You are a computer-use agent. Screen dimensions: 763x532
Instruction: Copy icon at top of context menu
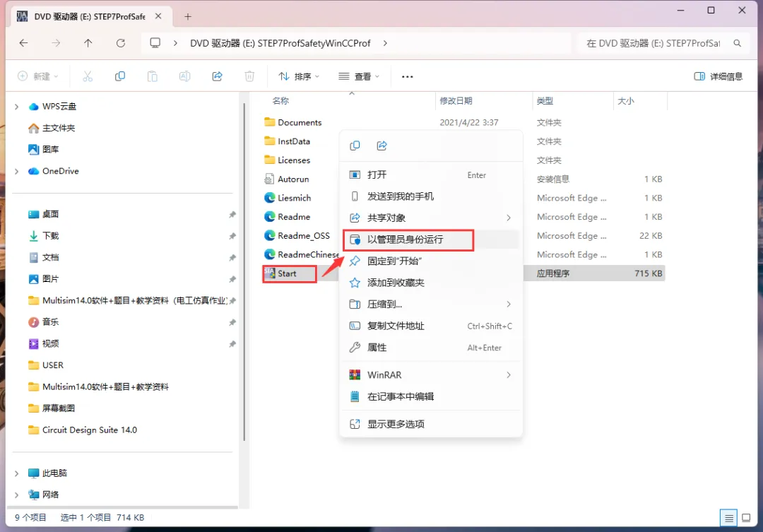[x=355, y=146]
